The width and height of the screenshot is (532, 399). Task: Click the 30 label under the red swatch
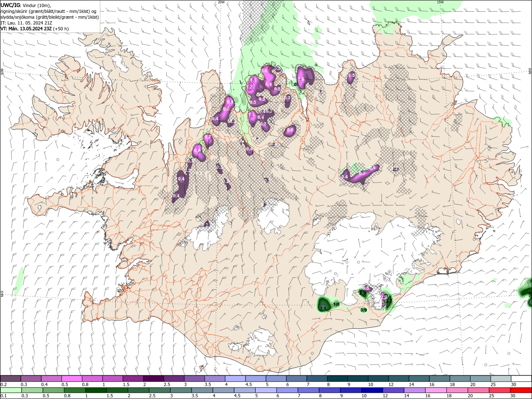pyautogui.click(x=512, y=396)
